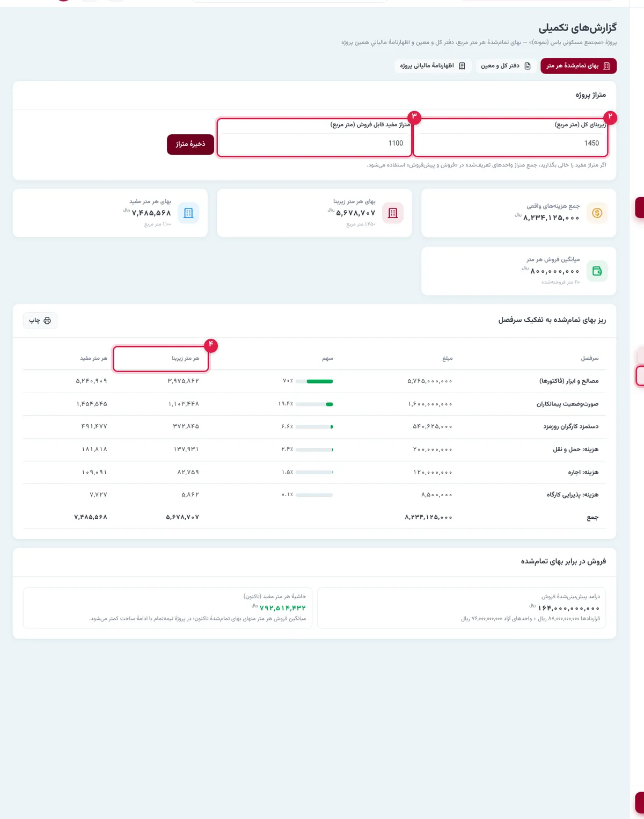Click the «جمع» total row label
The image size is (644, 819).
[x=592, y=518]
